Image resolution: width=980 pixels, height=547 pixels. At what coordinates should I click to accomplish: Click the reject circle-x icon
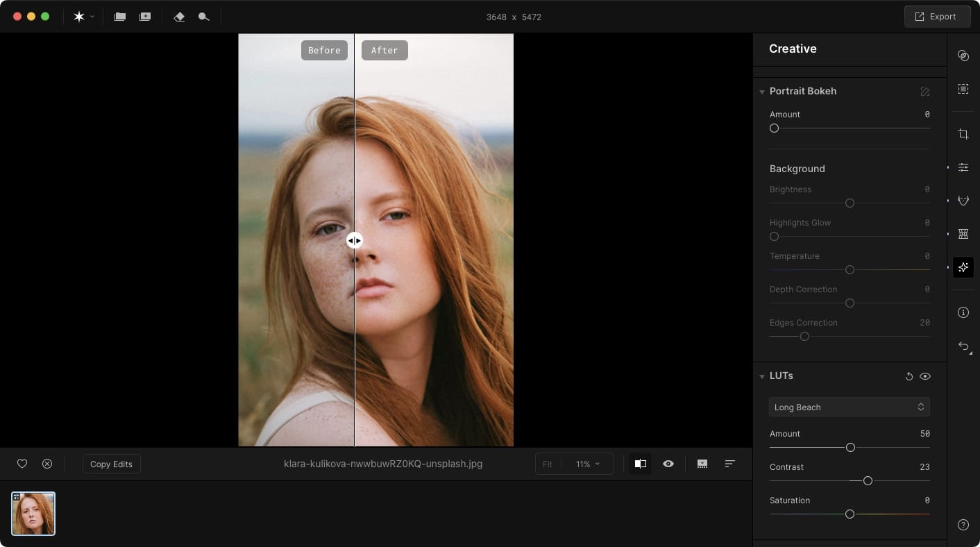coord(47,464)
